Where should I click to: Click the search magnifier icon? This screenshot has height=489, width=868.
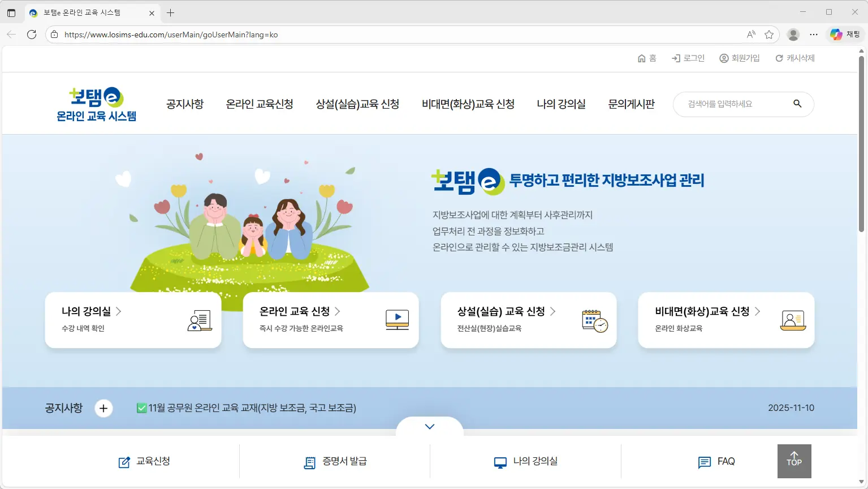coord(797,104)
